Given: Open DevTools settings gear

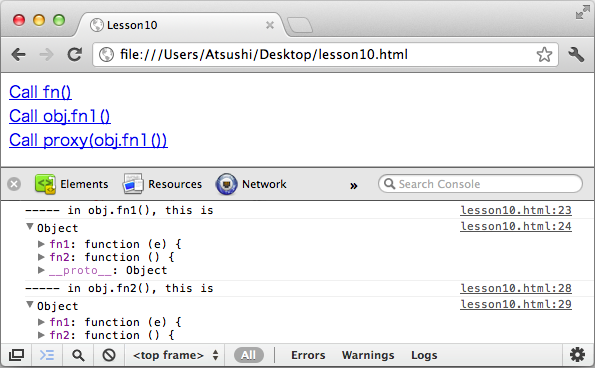Looking at the screenshot, I should click(577, 355).
